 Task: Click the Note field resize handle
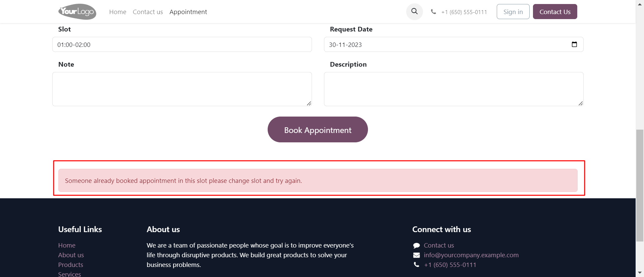click(309, 103)
